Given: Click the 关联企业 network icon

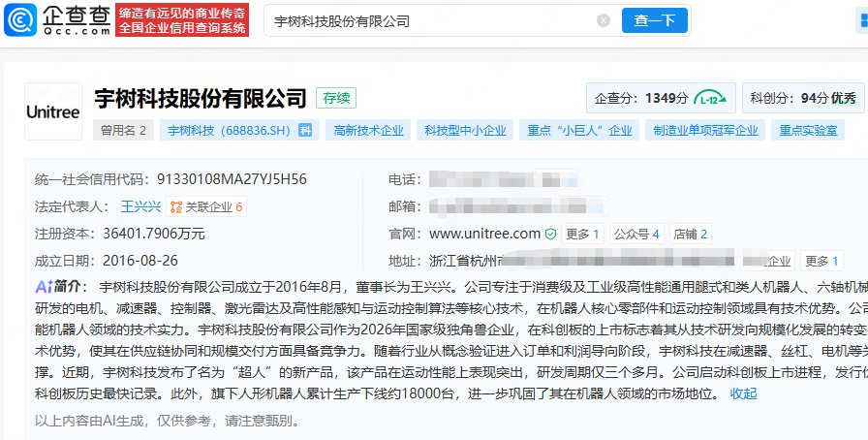Looking at the screenshot, I should [176, 207].
